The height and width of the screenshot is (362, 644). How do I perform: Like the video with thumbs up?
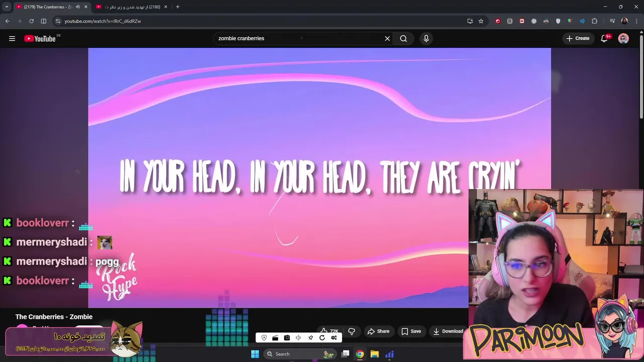[x=330, y=331]
